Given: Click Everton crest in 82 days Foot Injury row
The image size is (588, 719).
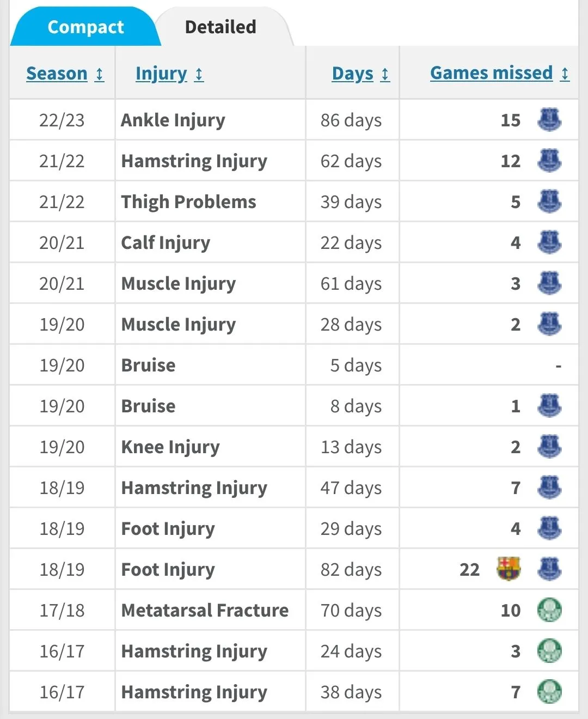Looking at the screenshot, I should pyautogui.click(x=549, y=569).
